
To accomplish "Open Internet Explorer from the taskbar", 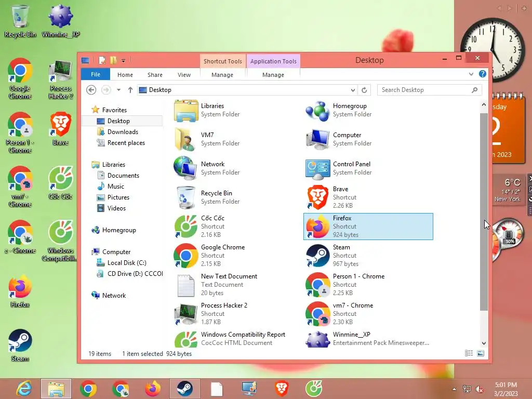I will click(x=24, y=389).
